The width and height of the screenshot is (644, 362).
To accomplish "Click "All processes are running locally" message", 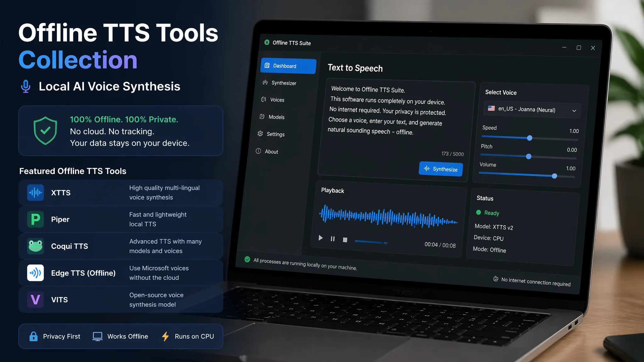I will point(305,264).
